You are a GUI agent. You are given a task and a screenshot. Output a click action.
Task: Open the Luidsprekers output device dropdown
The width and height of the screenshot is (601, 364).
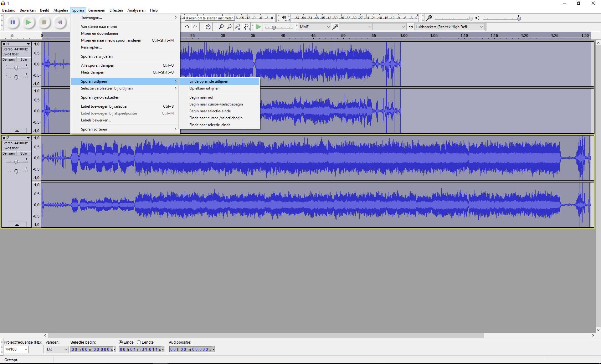[x=449, y=27]
